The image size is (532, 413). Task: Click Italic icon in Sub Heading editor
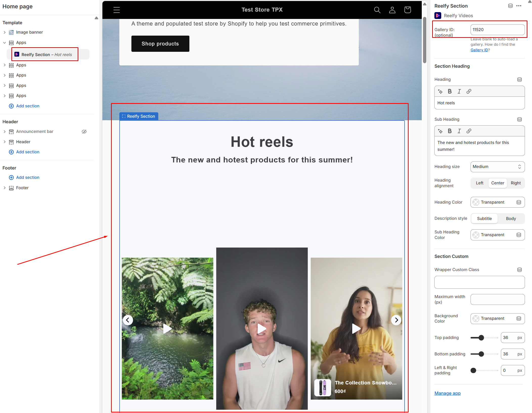coord(459,131)
